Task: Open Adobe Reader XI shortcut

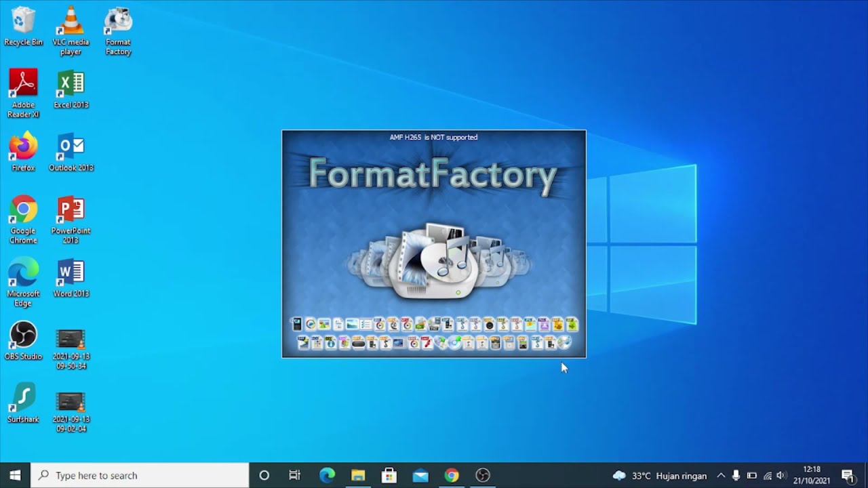Action: [x=23, y=94]
